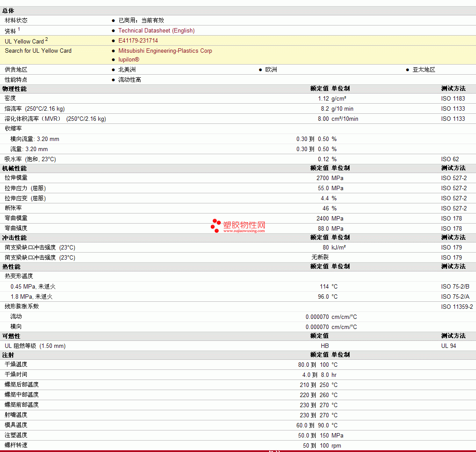Select tensile modulus value 2700

(x=323, y=178)
